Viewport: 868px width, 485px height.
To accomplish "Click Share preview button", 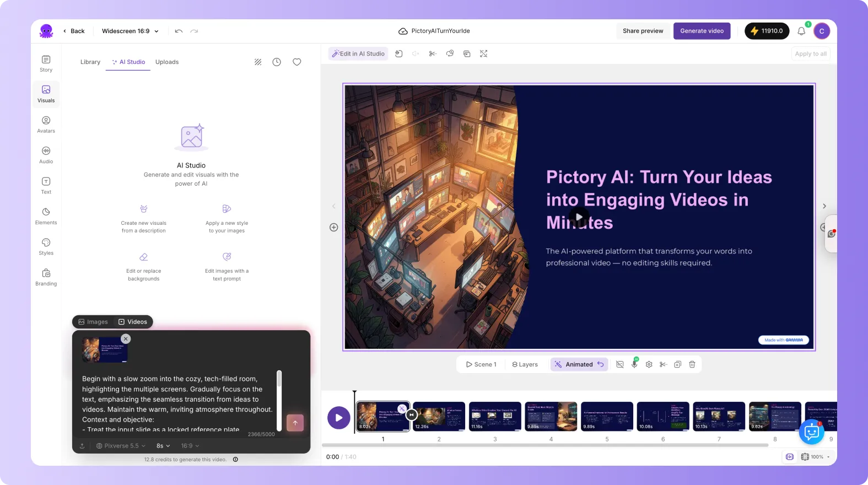I will coord(643,31).
